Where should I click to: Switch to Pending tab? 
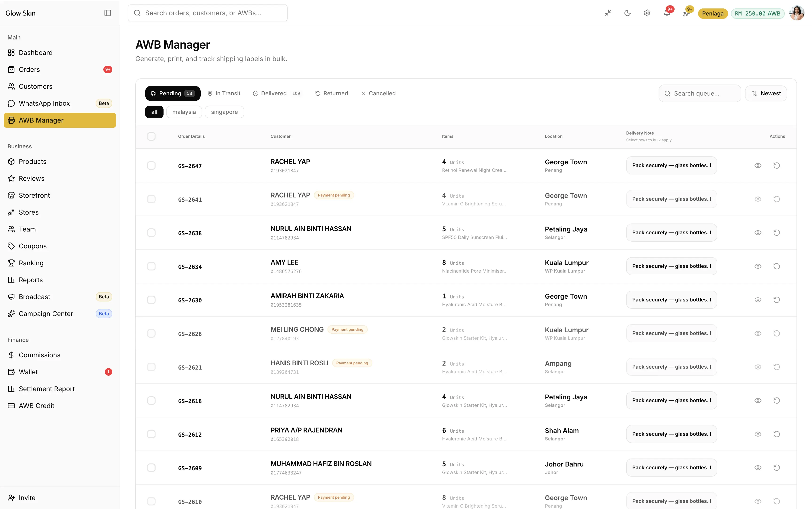point(173,93)
